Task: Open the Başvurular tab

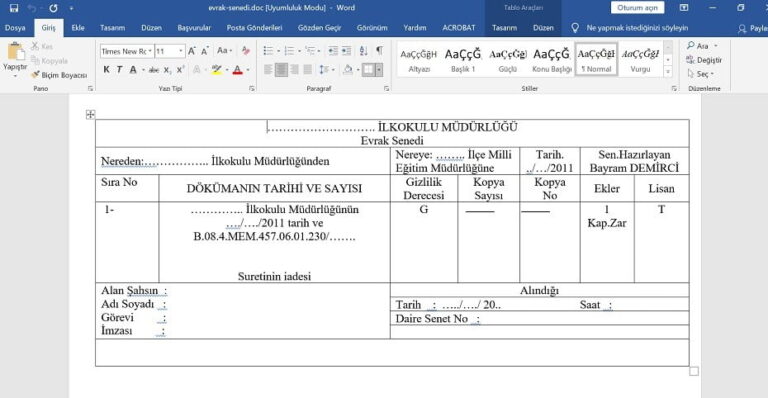Action: (x=194, y=28)
